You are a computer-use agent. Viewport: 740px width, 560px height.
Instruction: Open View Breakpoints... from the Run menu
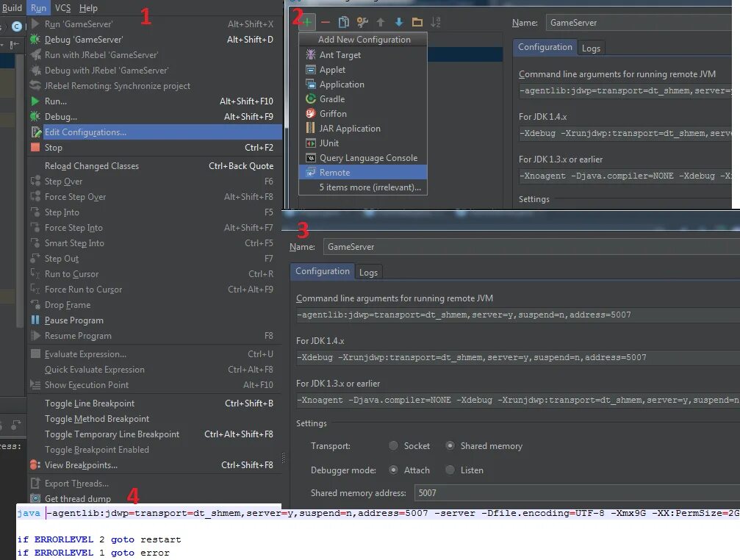tap(154, 465)
